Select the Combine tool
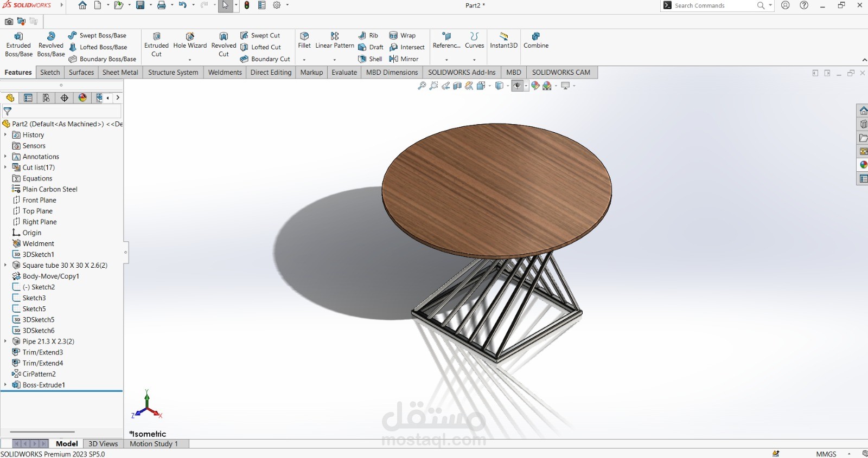This screenshot has width=868, height=458. [x=536, y=40]
